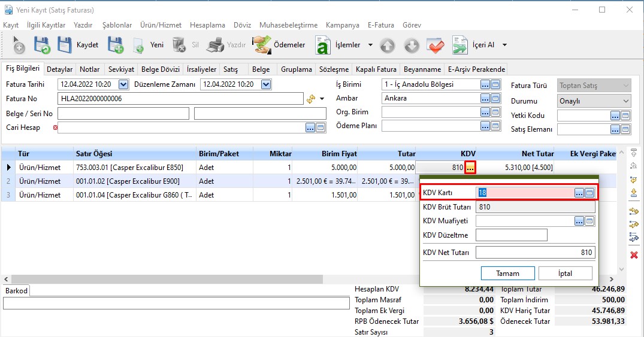Click the KDV Düzeltme input field
The width and height of the screenshot is (644, 337).
click(511, 235)
